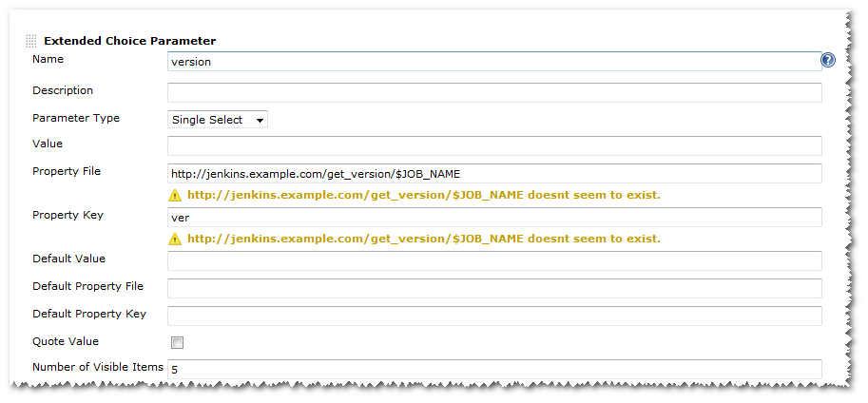The height and width of the screenshot is (403, 868).
Task: Click the Quote Value label text
Action: click(x=66, y=341)
